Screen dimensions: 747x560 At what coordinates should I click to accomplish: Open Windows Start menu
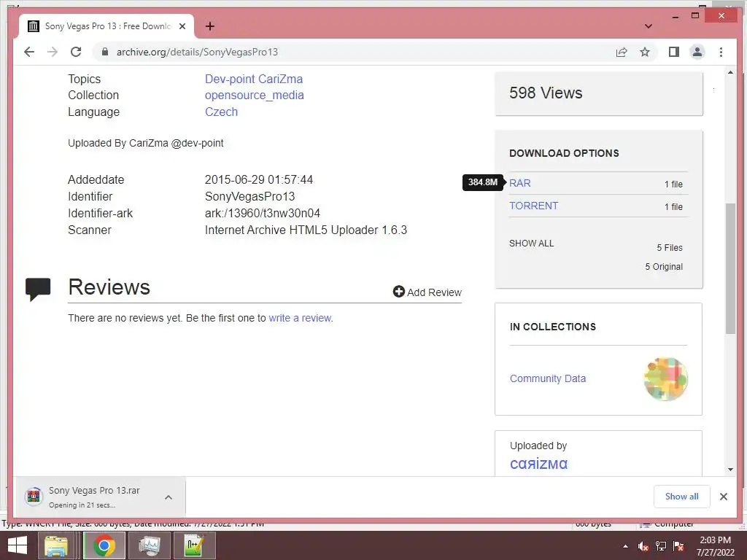coord(18,545)
